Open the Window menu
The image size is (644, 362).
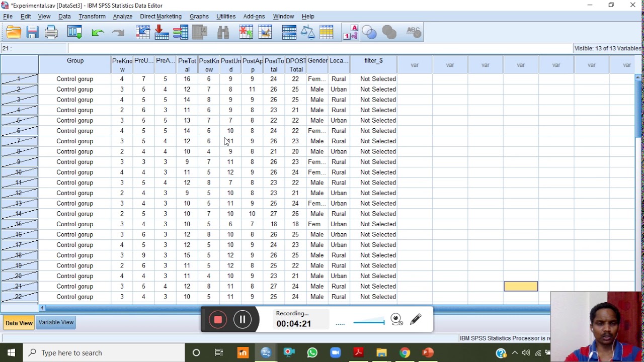tap(284, 17)
